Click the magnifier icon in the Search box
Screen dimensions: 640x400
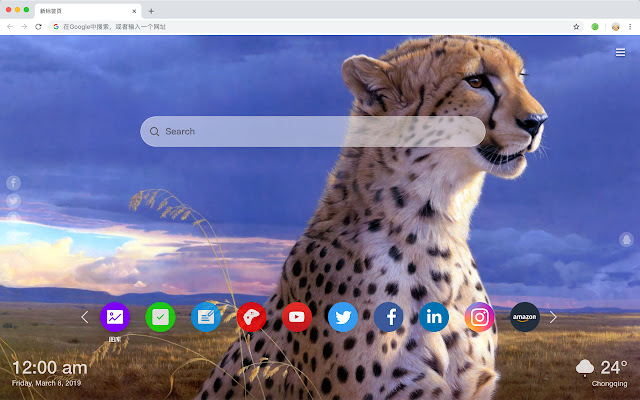(154, 131)
